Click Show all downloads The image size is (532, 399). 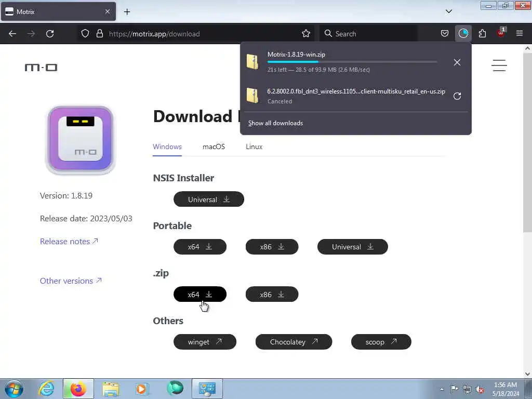point(275,123)
